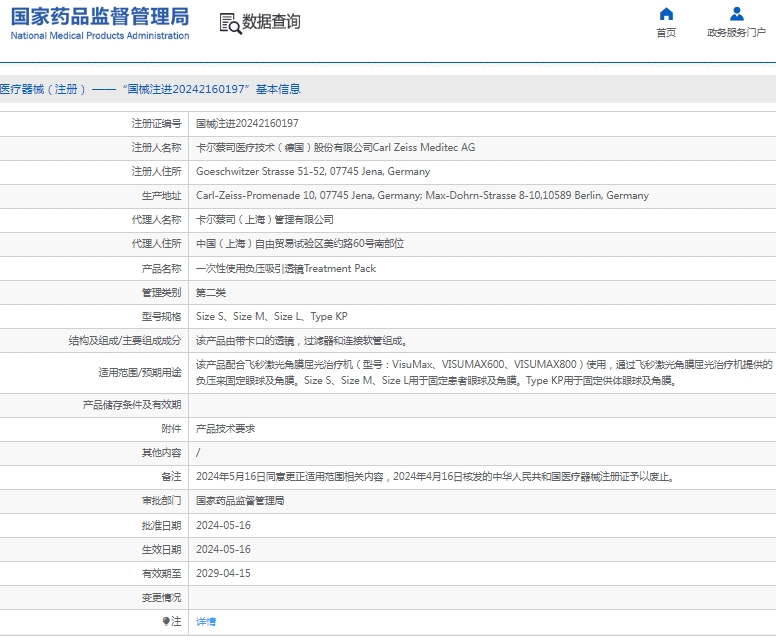This screenshot has height=642, width=776.
Task: Open the 详情 details link
Action: coord(206,622)
